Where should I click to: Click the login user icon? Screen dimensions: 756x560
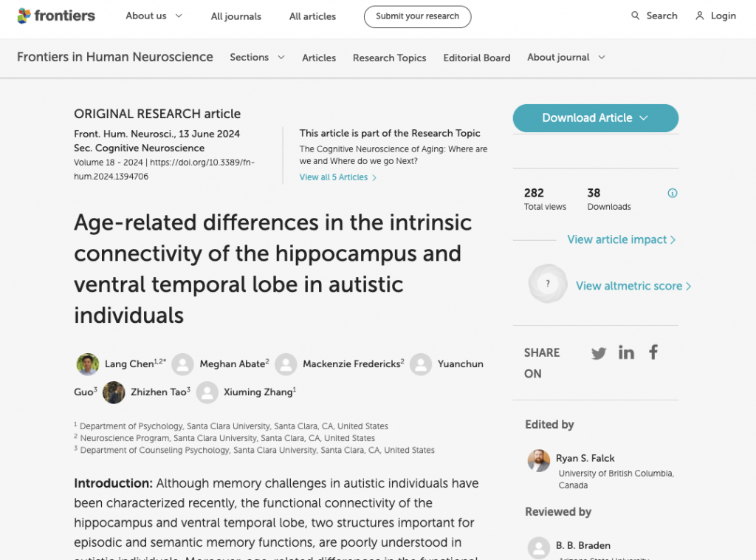(x=699, y=16)
